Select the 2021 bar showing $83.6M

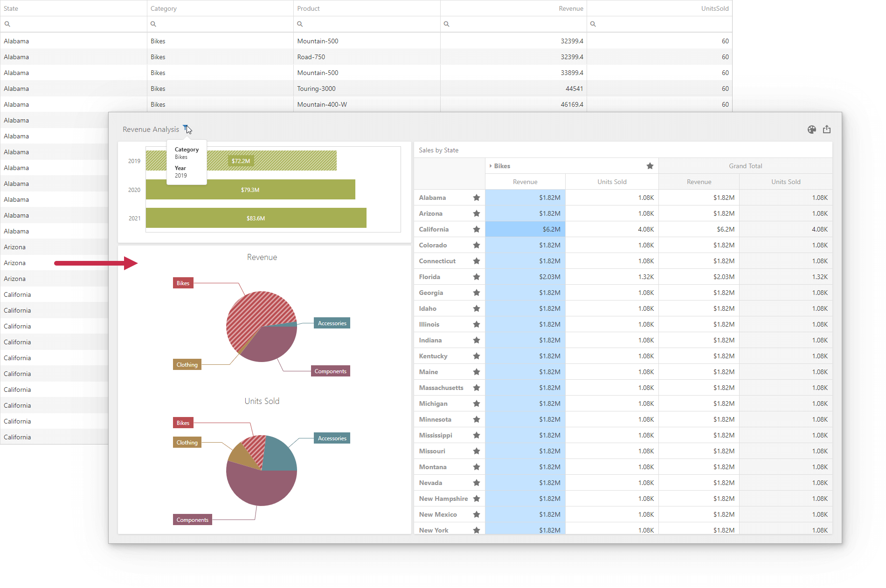tap(256, 218)
